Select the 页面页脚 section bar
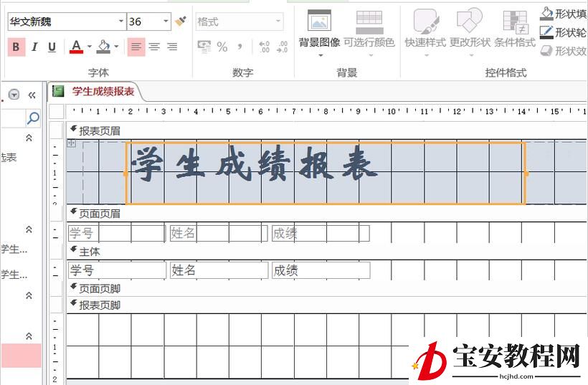The height and width of the screenshot is (385, 588). [326, 288]
